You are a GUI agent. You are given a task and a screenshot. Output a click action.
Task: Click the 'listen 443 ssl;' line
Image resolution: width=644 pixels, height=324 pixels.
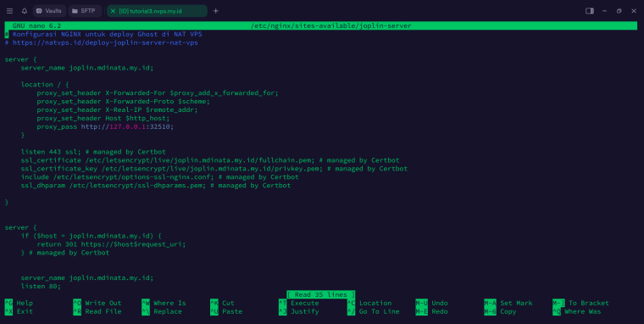(93, 152)
